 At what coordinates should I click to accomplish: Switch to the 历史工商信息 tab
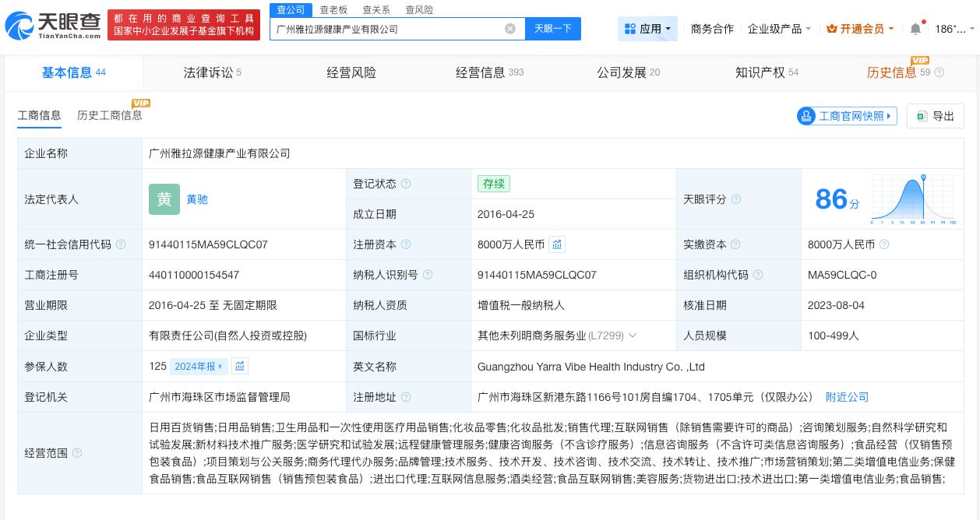(x=109, y=114)
